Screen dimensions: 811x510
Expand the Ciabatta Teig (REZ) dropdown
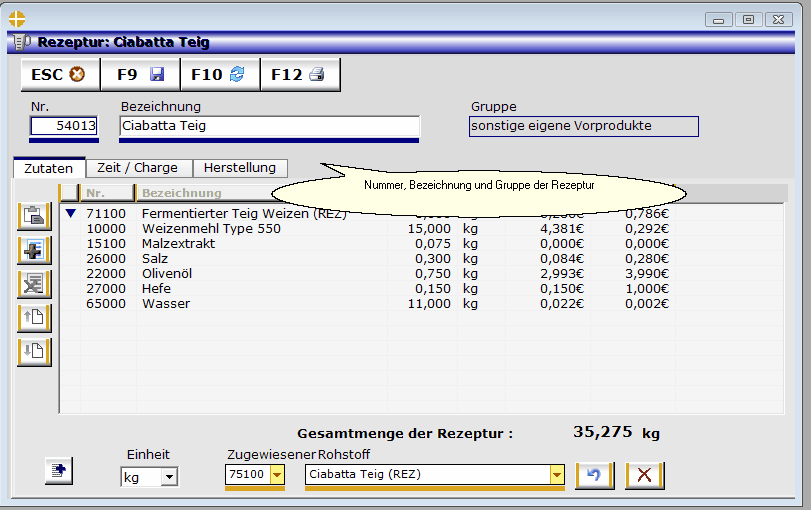[557, 474]
